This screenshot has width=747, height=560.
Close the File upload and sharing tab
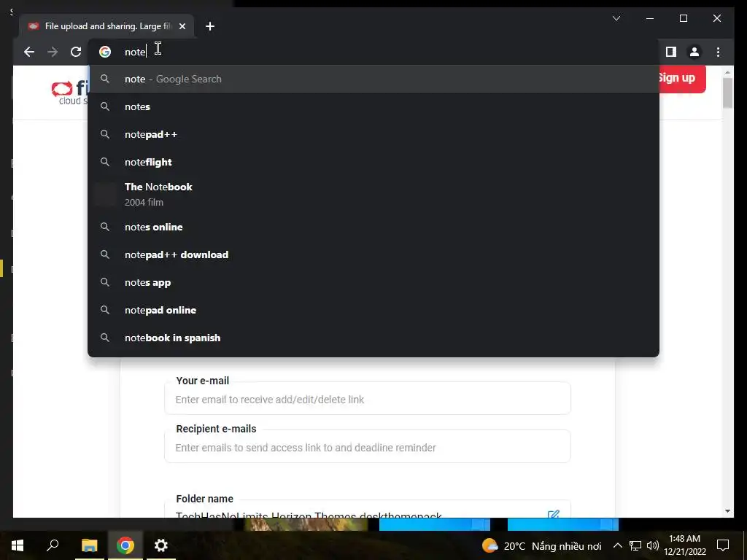tap(182, 26)
